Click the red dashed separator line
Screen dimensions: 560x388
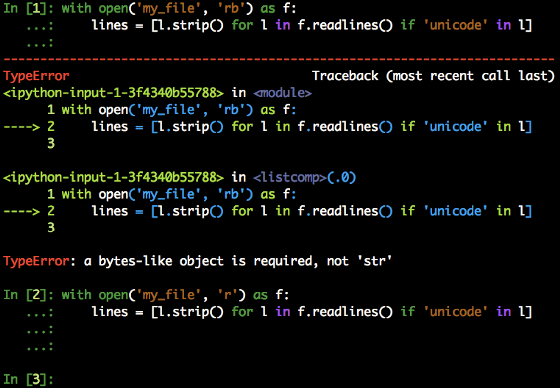tap(279, 59)
